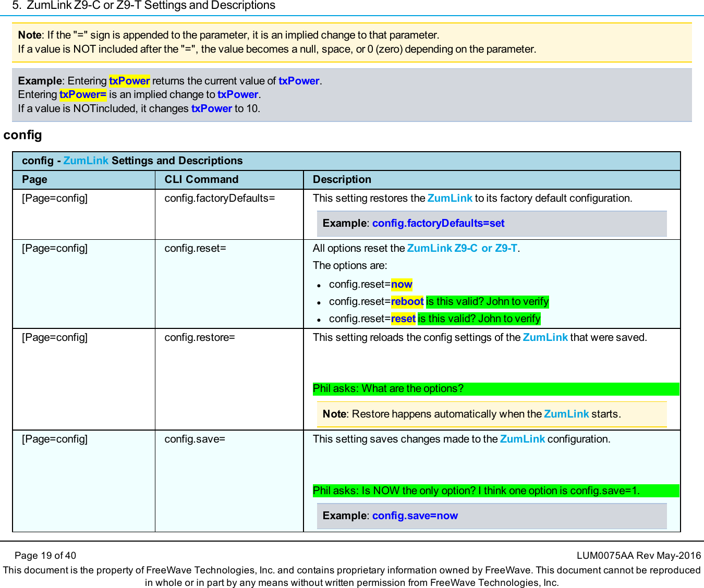Image resolution: width=704 pixels, height=588 pixels.
Task: Click the highlighted 'reset' option word
Action: [x=403, y=318]
